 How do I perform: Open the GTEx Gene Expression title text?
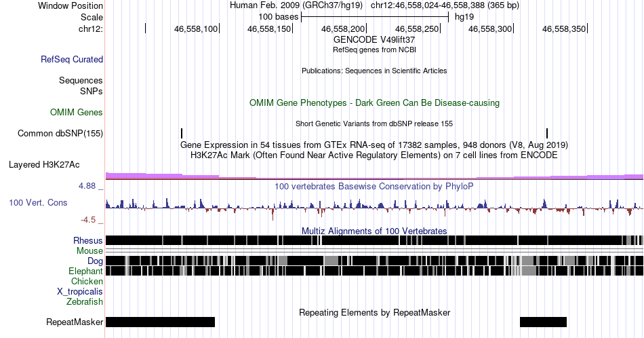coord(374,145)
